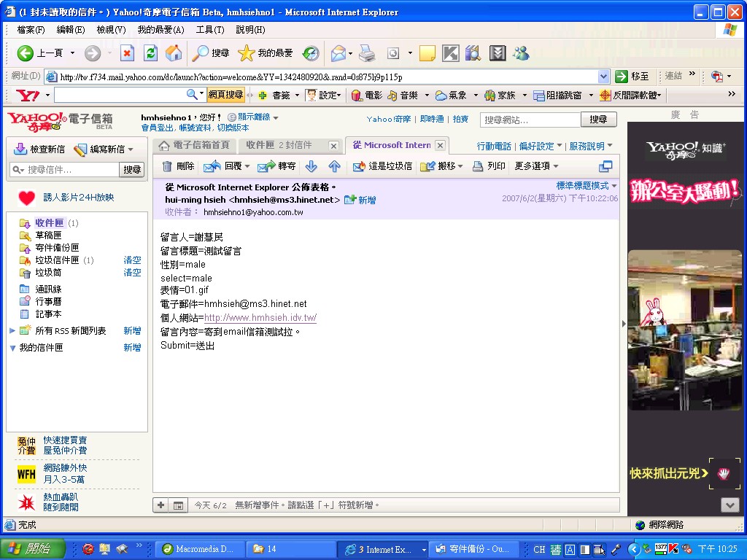This screenshot has width=747, height=560.
Task: Click the 網頁搜尋 web search button
Action: pyautogui.click(x=226, y=96)
